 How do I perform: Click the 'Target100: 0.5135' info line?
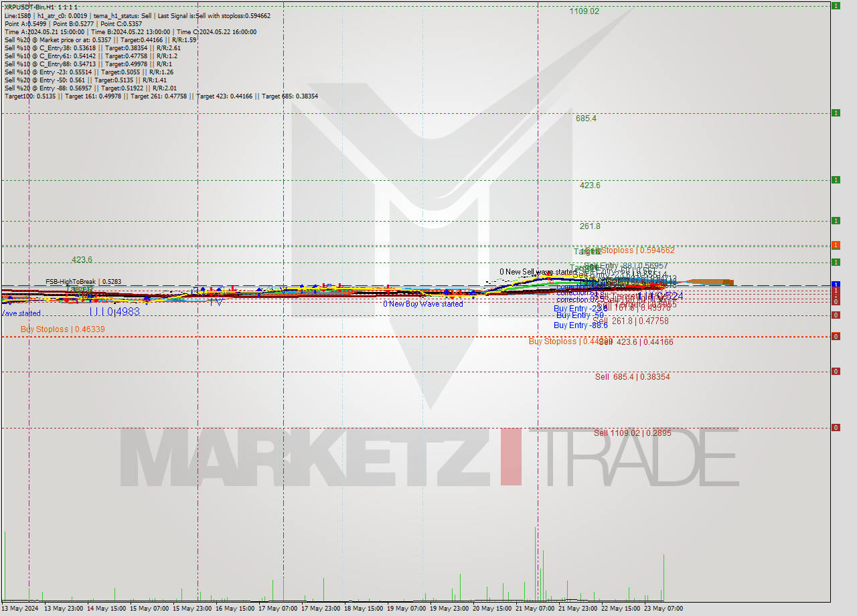[161, 96]
